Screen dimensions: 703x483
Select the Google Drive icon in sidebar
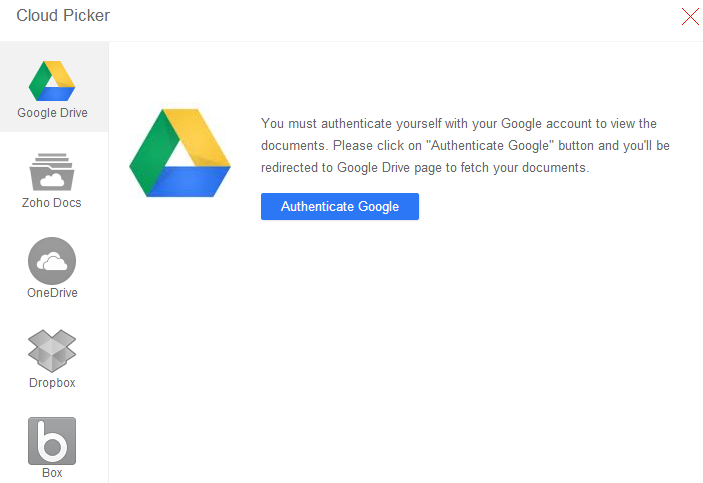coord(52,80)
